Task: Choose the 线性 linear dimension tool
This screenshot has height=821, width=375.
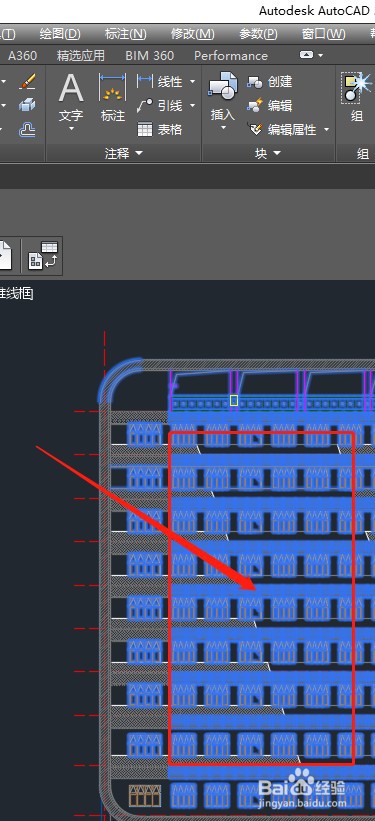Action: click(159, 82)
